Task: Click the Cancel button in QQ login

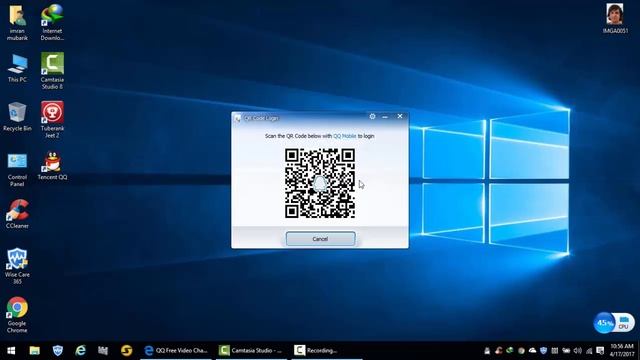Action: (x=320, y=239)
